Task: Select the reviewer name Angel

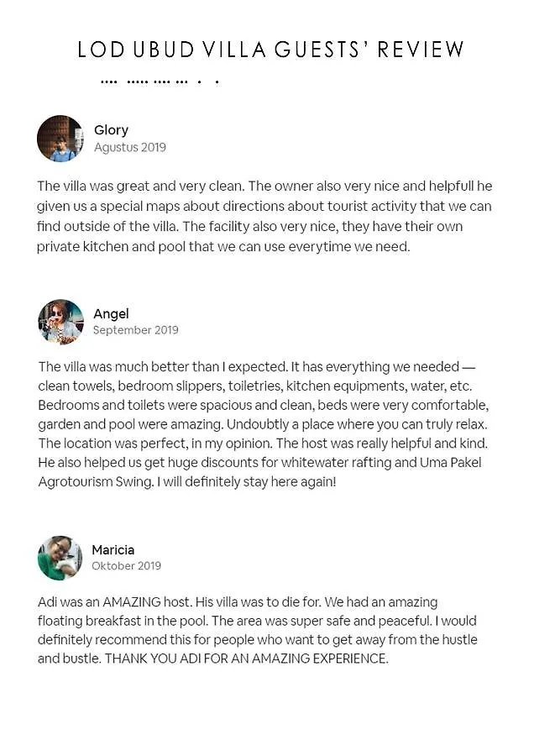Action: coord(112,314)
